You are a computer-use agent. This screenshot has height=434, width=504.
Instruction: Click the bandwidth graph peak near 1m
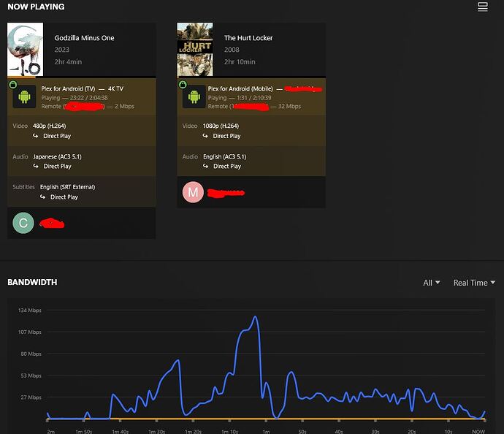(255, 317)
